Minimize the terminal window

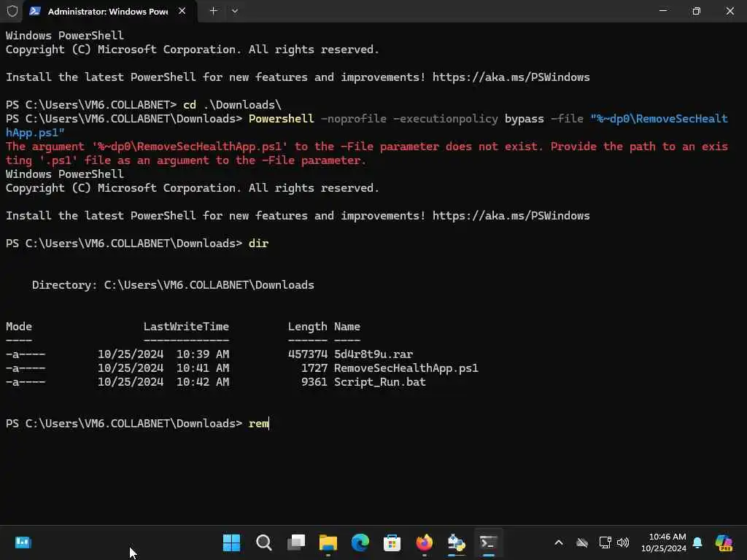(x=663, y=11)
